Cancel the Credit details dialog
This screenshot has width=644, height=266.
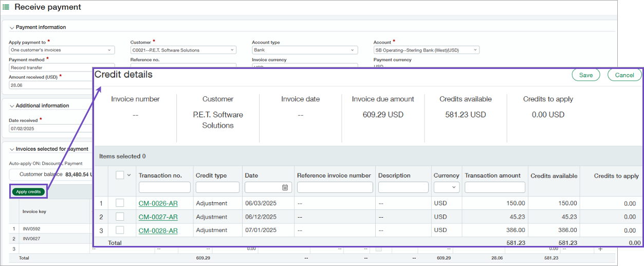click(x=624, y=75)
